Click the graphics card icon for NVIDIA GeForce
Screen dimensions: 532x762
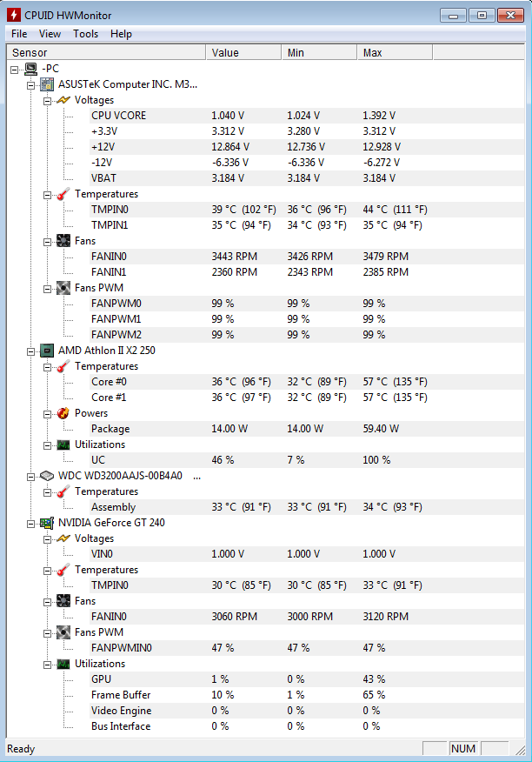click(47, 523)
